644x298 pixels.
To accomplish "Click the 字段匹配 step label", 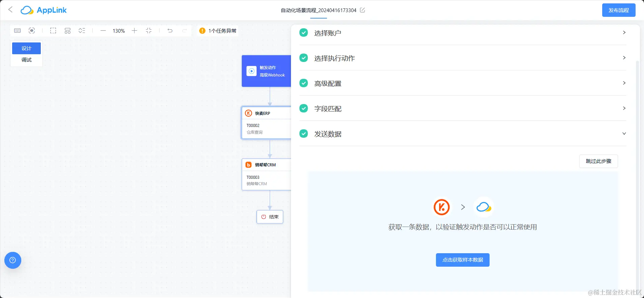I will click(328, 109).
